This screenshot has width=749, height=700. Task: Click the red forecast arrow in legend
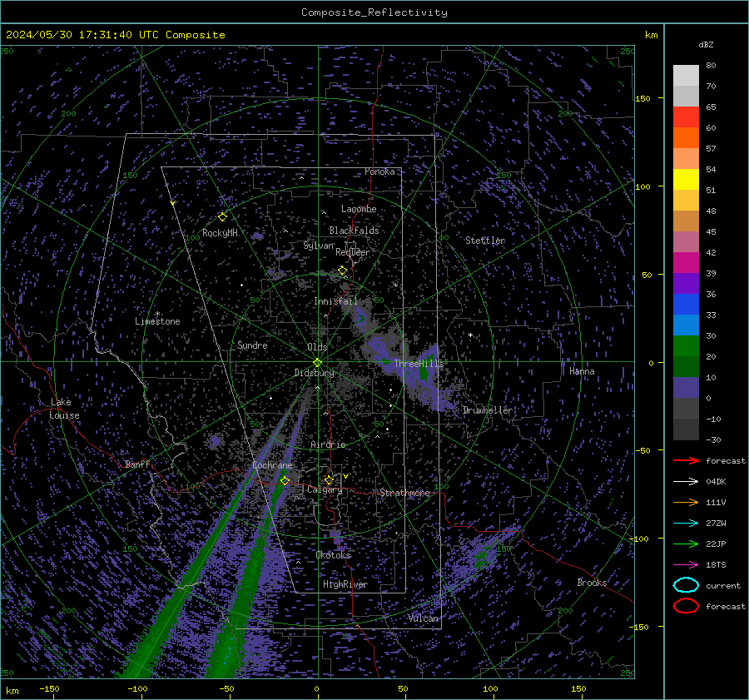[686, 460]
